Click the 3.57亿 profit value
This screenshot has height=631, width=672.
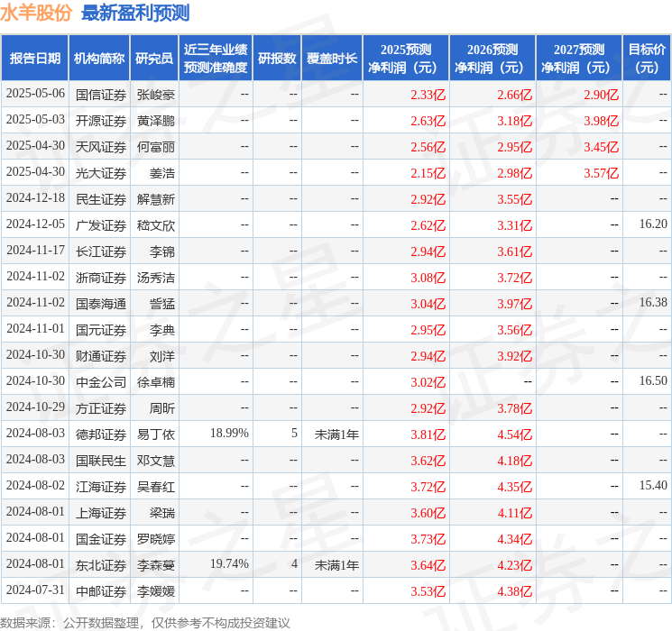pos(601,173)
